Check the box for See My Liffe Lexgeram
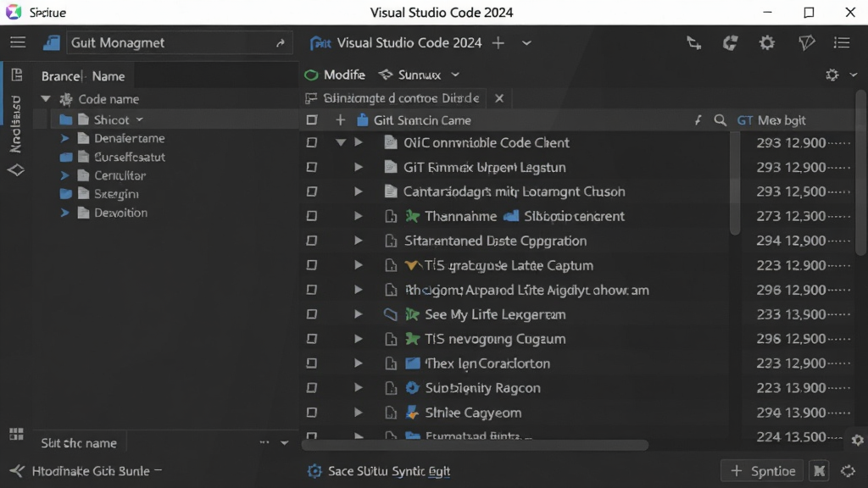 tap(312, 314)
